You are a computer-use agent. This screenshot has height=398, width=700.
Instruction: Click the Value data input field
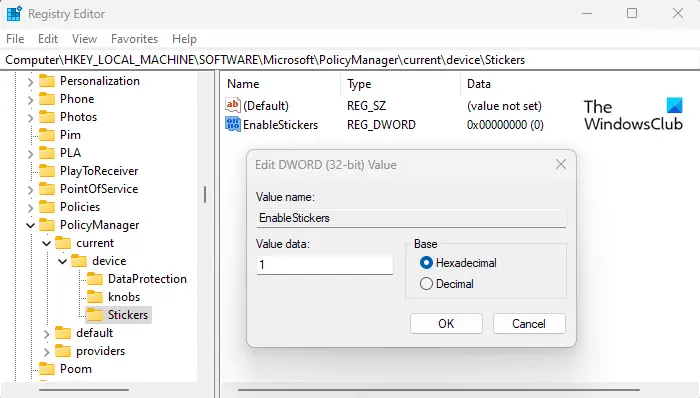point(325,265)
